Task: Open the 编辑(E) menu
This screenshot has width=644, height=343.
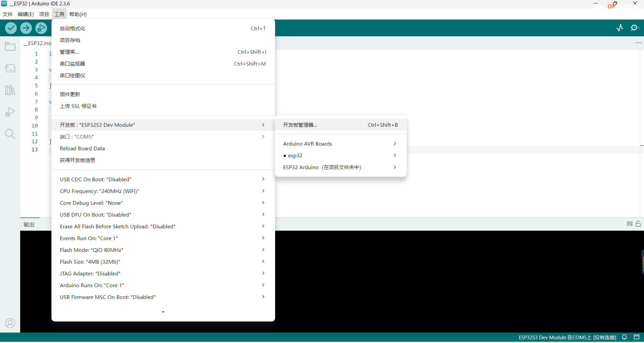Action: pos(26,14)
